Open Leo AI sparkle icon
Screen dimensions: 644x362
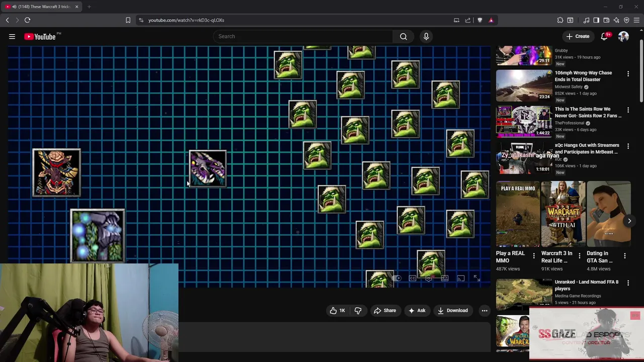(616, 20)
